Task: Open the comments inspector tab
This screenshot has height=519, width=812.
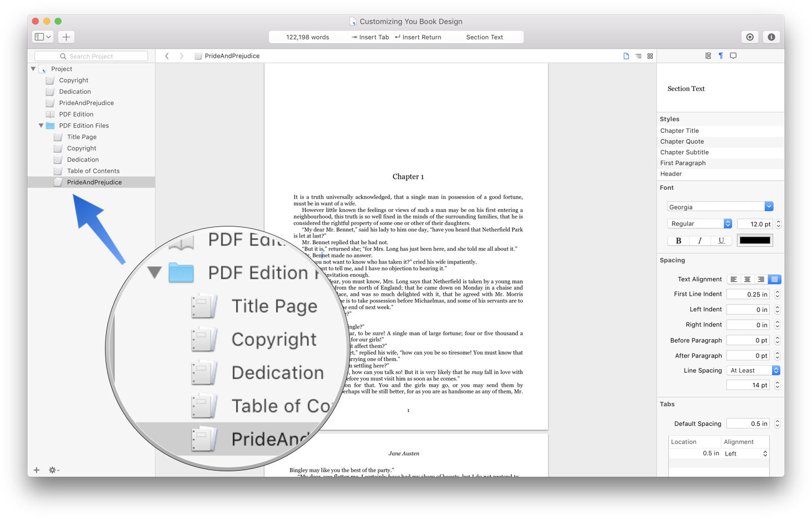Action: pos(733,56)
